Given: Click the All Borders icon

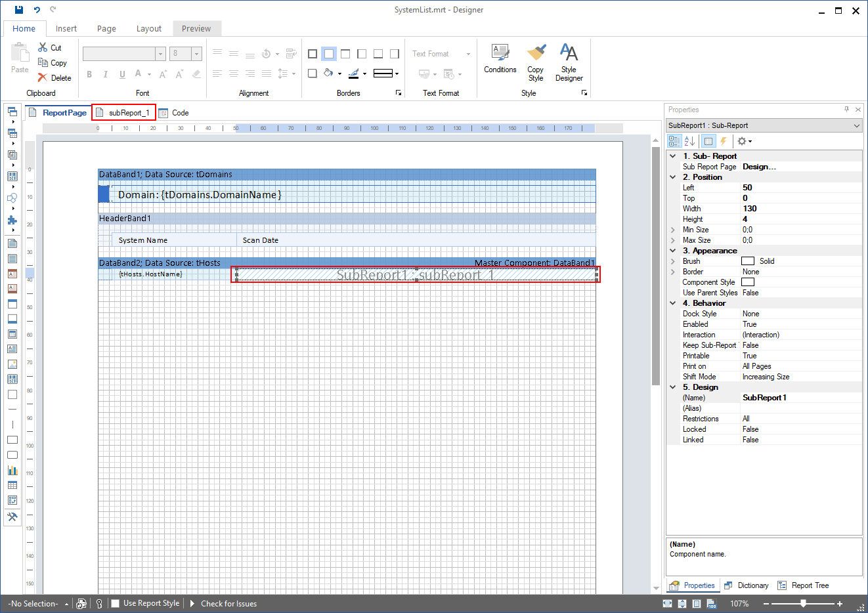Looking at the screenshot, I should pos(313,54).
